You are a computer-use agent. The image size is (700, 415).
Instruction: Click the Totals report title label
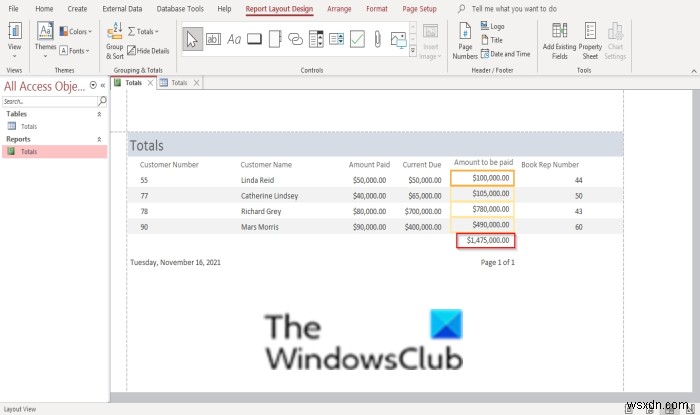[x=146, y=145]
